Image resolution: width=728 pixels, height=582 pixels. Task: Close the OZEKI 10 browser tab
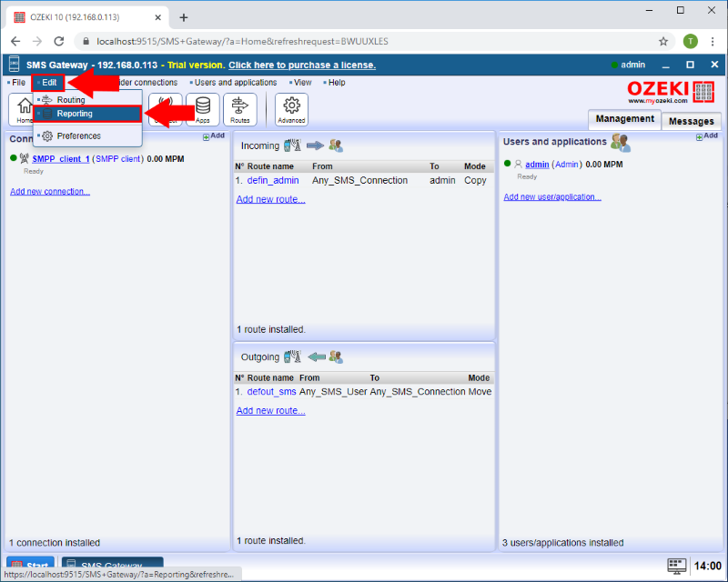click(x=157, y=17)
